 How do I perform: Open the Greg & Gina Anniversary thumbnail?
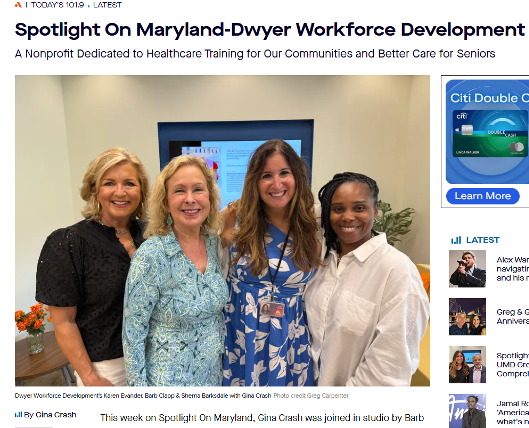click(x=467, y=316)
